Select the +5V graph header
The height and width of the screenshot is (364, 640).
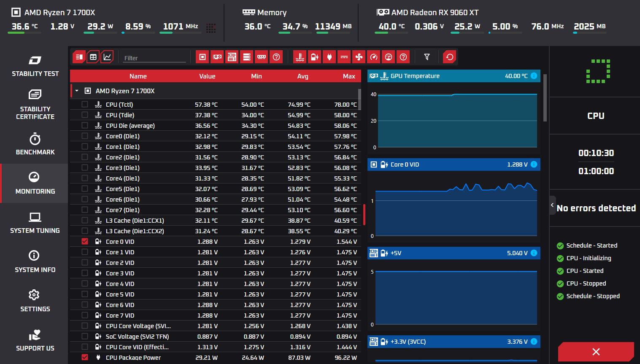454,253
